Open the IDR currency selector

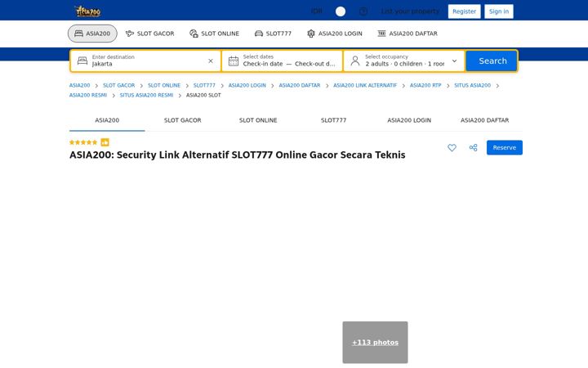317,11
